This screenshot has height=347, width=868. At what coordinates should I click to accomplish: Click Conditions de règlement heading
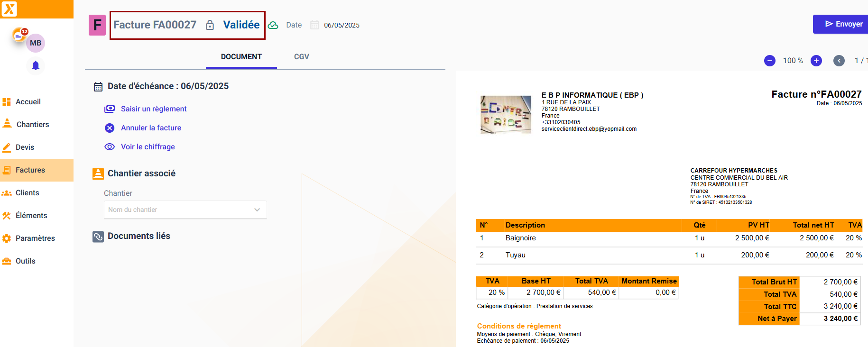pos(519,326)
